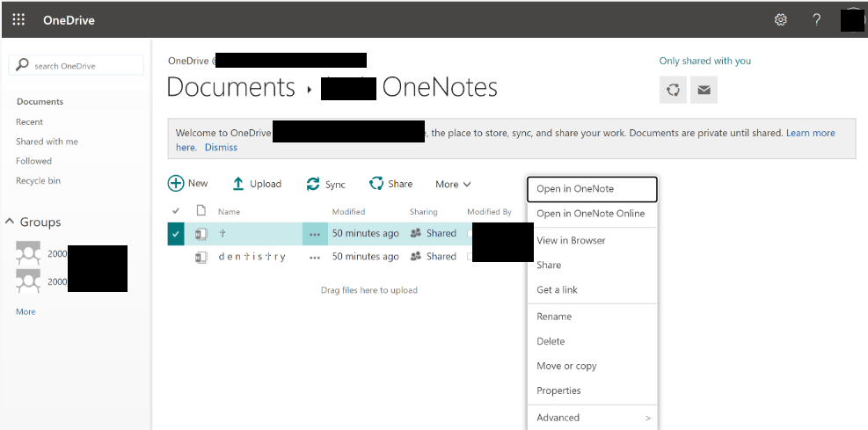Image resolution: width=868 pixels, height=430 pixels.
Task: Click the Learn more link
Action: [811, 133]
